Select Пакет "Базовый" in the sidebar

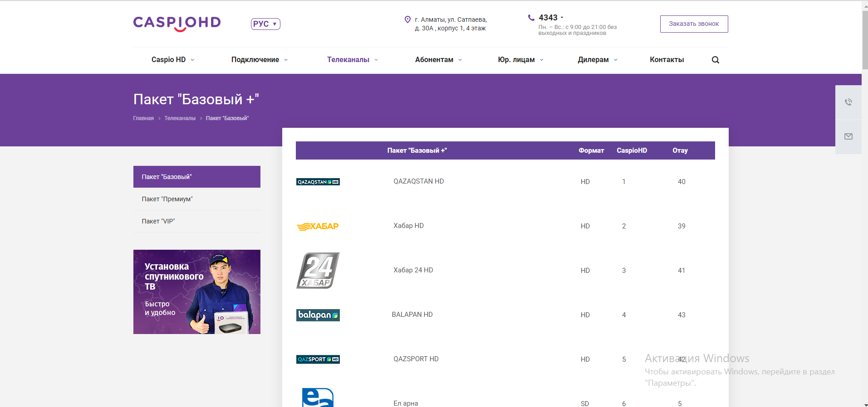[197, 177]
